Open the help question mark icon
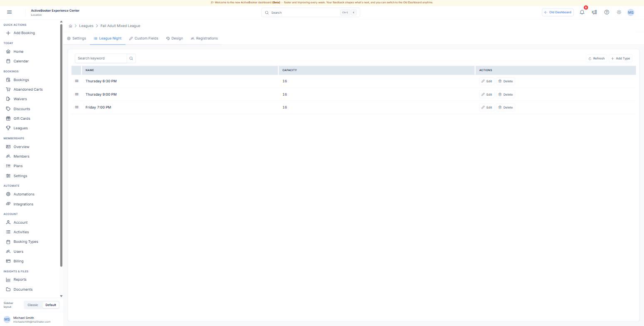Viewport: 644px width, 326px height. coord(607,12)
